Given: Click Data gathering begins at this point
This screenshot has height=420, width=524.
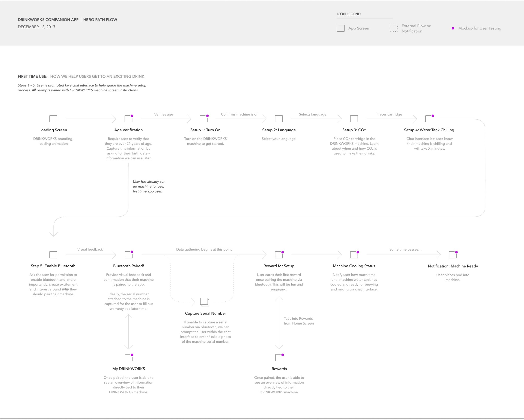Looking at the screenshot, I should [x=204, y=249].
